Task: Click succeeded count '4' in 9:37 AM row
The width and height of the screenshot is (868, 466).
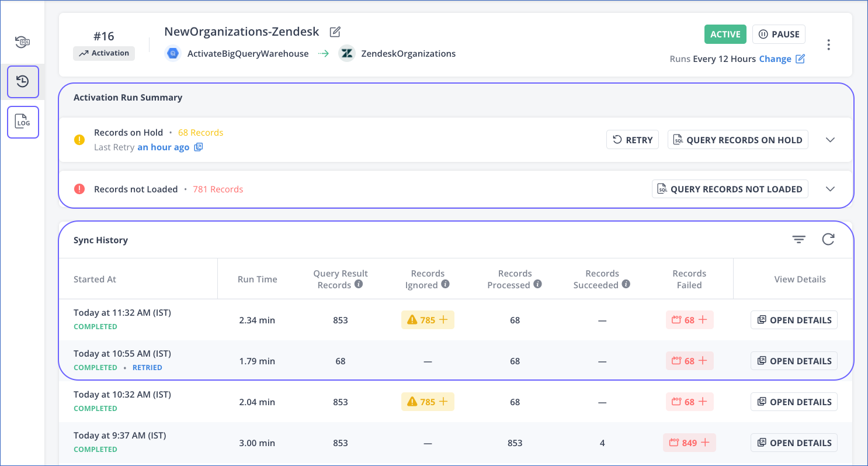Action: (x=602, y=443)
